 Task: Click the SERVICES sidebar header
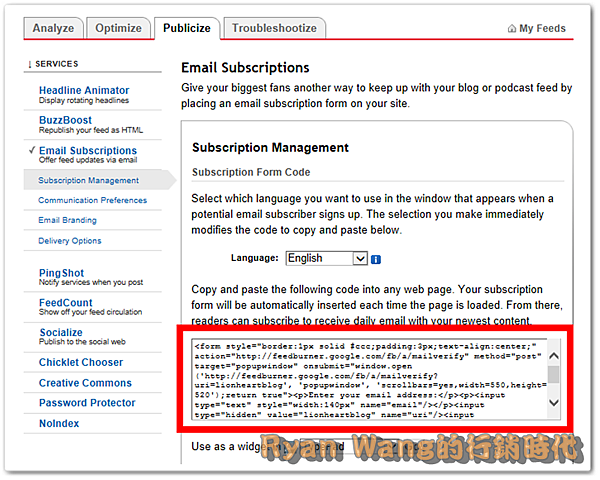pyautogui.click(x=57, y=64)
